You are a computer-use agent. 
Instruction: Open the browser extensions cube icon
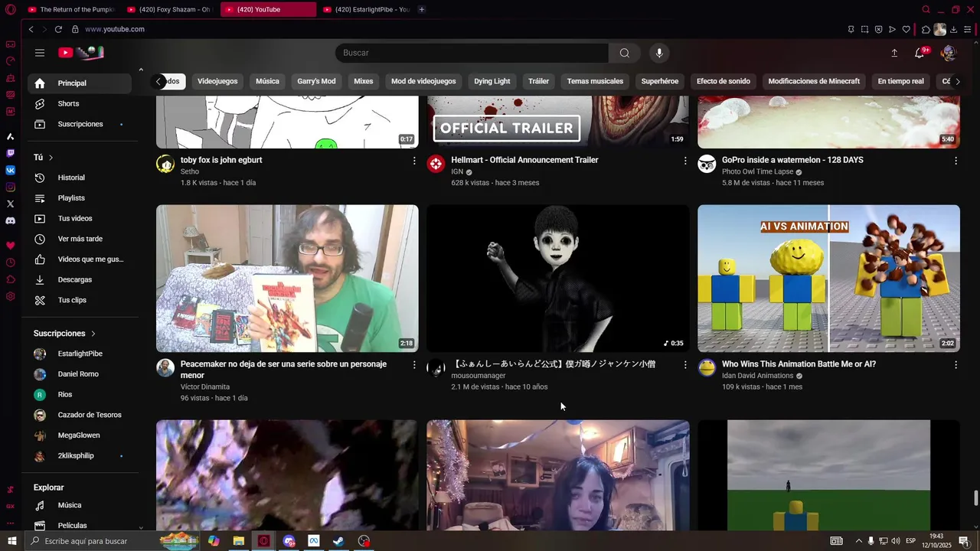[926, 29]
